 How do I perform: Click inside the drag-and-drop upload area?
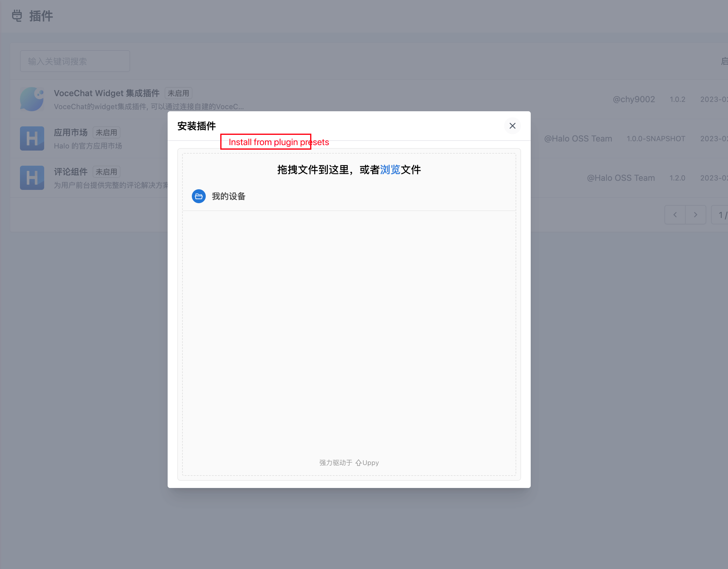[x=349, y=317]
